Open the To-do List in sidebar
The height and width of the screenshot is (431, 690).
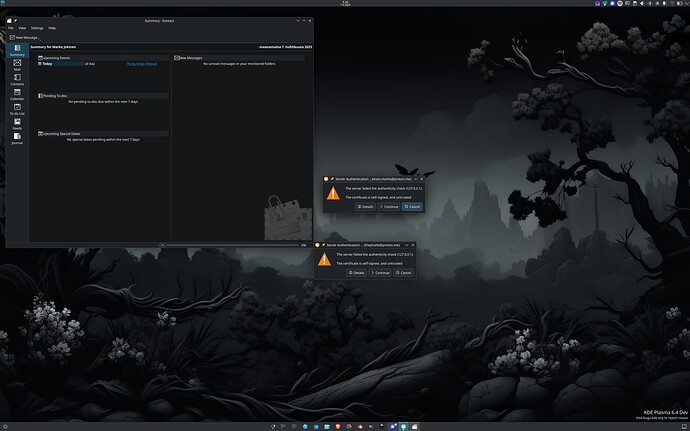[17, 109]
